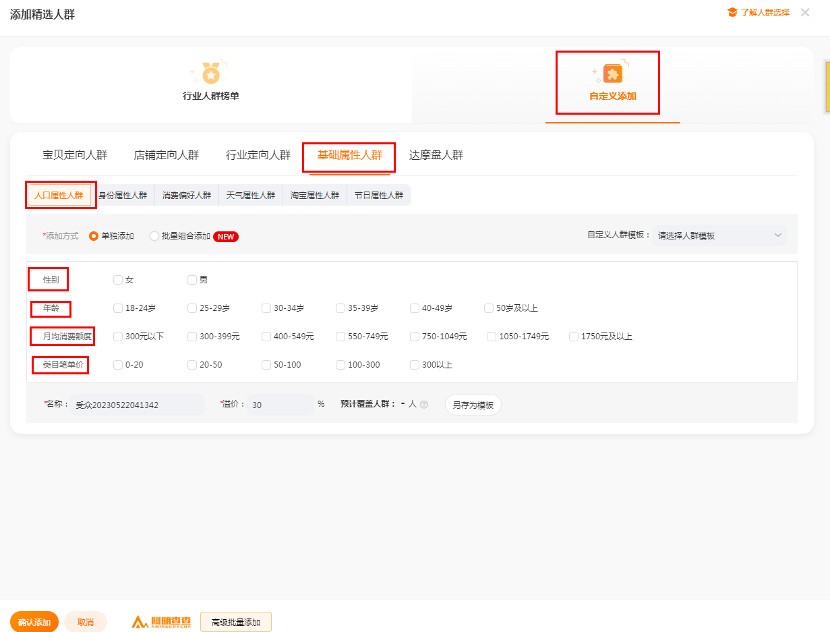Image resolution: width=830 pixels, height=632 pixels.
Task: Click the 自定义添加 puzzle icon
Action: pyautogui.click(x=612, y=73)
